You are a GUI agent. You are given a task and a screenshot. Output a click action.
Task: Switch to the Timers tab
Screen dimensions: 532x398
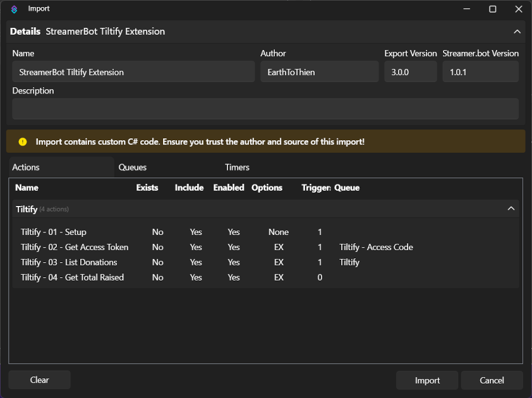pyautogui.click(x=237, y=167)
